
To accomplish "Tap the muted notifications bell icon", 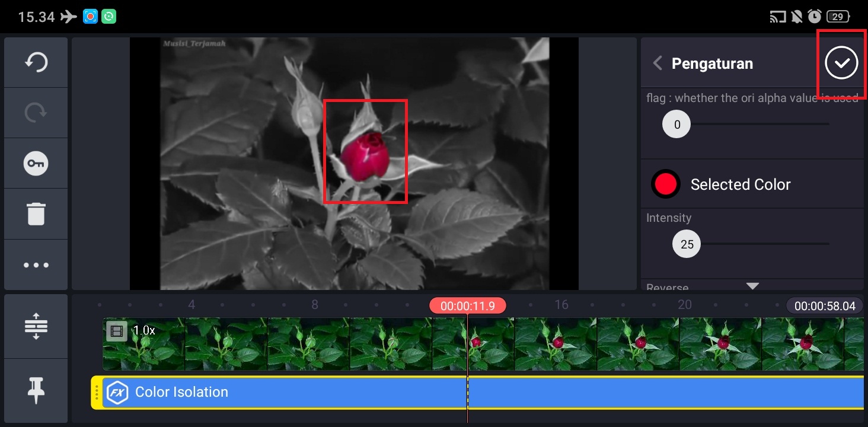I will (796, 17).
